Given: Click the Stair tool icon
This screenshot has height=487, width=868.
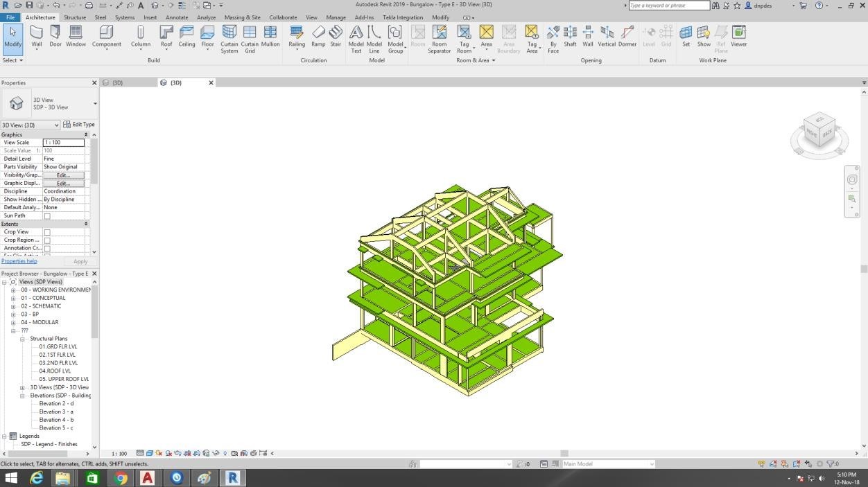Looking at the screenshot, I should point(336,37).
